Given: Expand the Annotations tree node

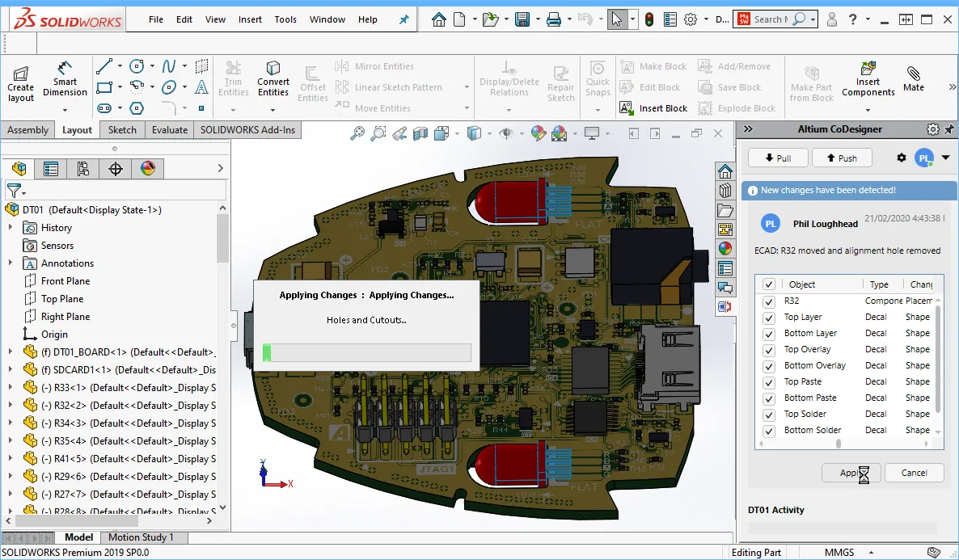Looking at the screenshot, I should [11, 263].
